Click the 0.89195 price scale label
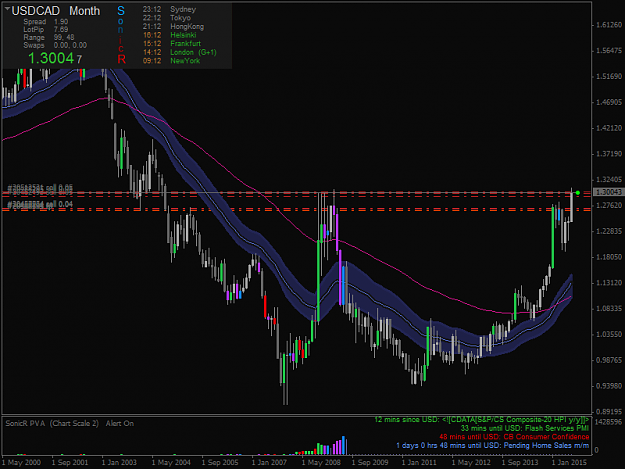This screenshot has height=469, width=625. point(609,411)
